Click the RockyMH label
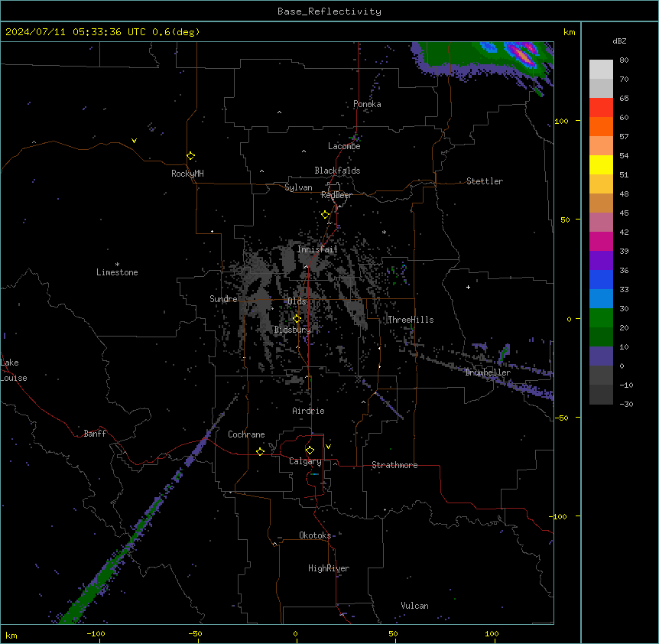The height and width of the screenshot is (644, 659). pyautogui.click(x=187, y=174)
